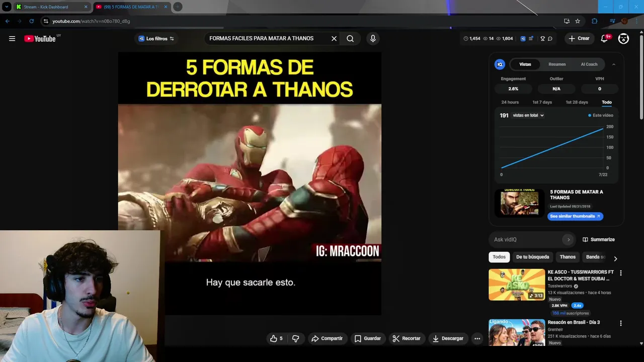Click the vidIQ video thumbnail preview

[519, 203]
